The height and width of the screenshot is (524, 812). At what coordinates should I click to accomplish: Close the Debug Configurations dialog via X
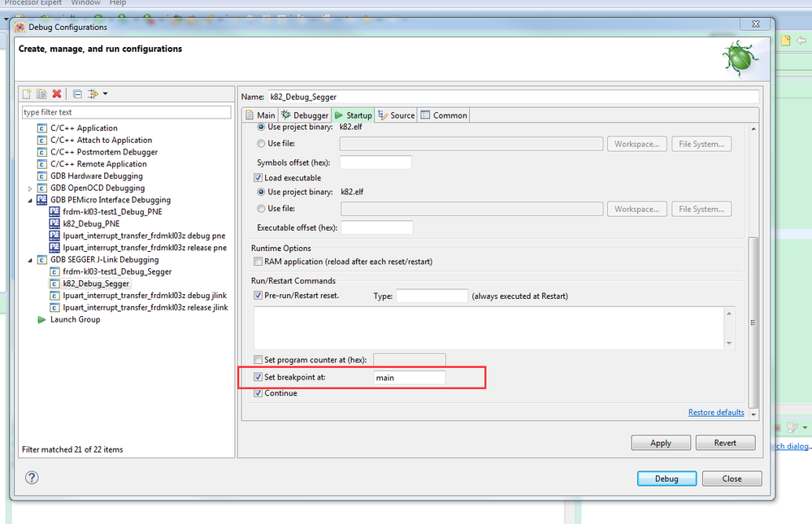[x=756, y=24]
